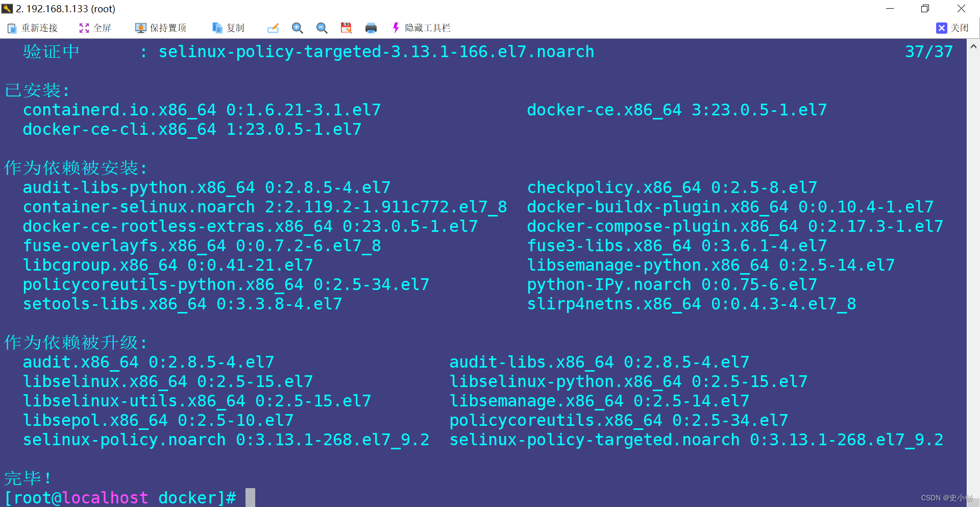Click the text docker-compose-plugin.x86_64 line
This screenshot has width=980, height=507.
pos(735,226)
